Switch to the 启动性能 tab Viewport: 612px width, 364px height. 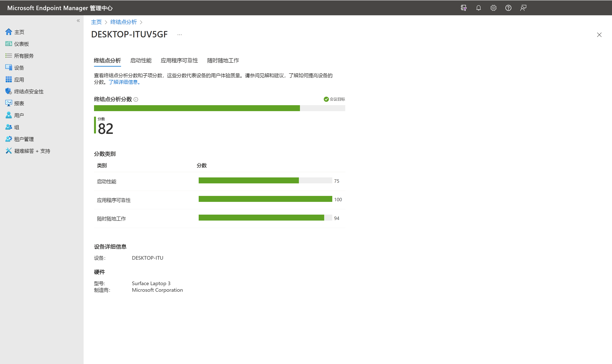141,60
